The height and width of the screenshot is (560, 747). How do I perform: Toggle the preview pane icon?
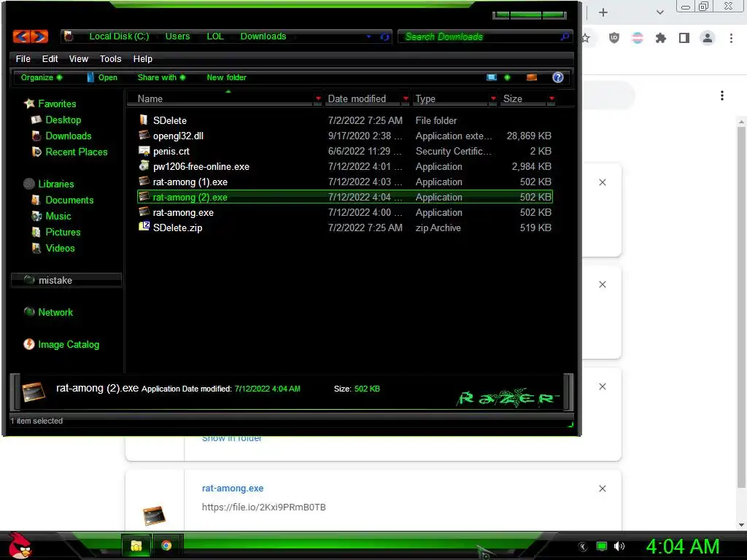click(532, 77)
